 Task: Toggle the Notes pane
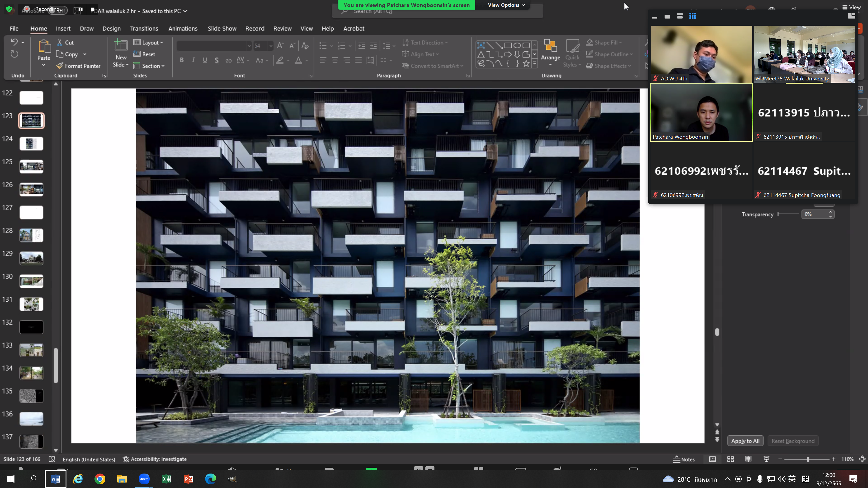(684, 459)
